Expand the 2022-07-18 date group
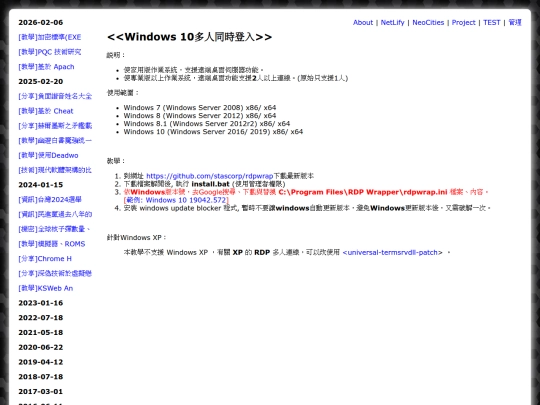 coord(41,318)
